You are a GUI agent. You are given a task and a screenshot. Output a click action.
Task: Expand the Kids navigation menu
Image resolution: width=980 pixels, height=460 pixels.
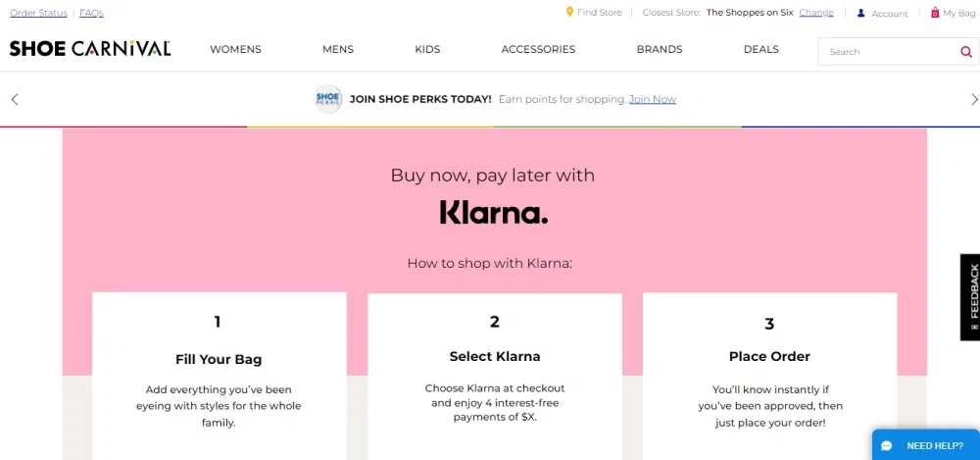(x=427, y=49)
